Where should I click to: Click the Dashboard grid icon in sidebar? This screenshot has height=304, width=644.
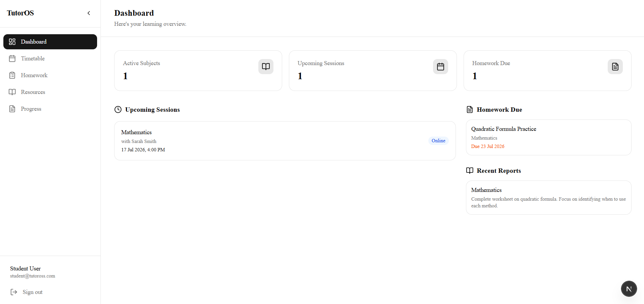coord(12,42)
